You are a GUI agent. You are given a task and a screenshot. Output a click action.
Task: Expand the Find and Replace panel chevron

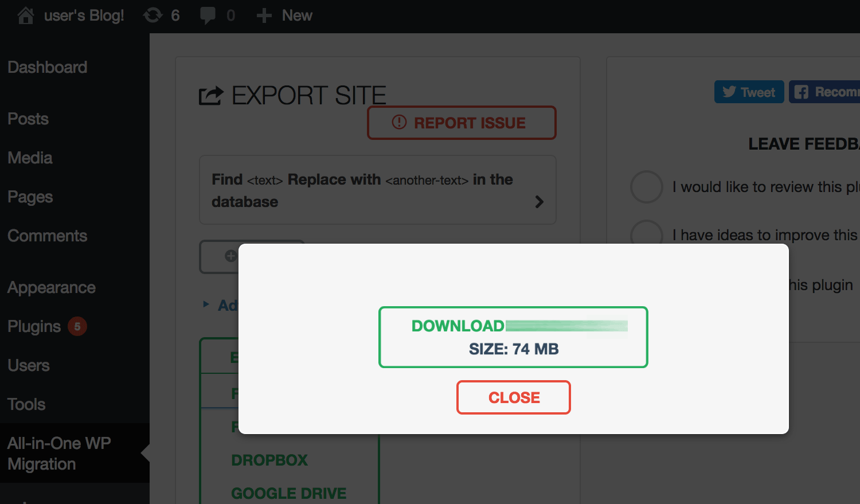click(539, 202)
